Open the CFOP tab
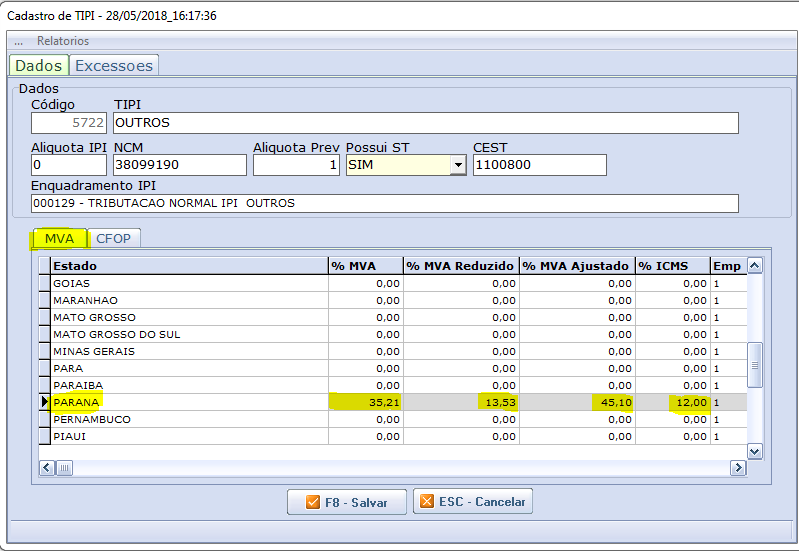Viewport: 799px width, 551px height. pyautogui.click(x=115, y=238)
